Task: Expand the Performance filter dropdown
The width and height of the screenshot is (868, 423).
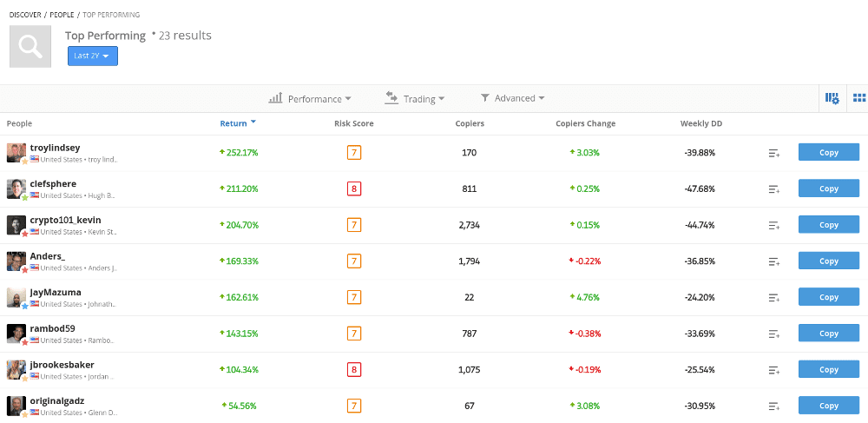Action: click(x=310, y=98)
